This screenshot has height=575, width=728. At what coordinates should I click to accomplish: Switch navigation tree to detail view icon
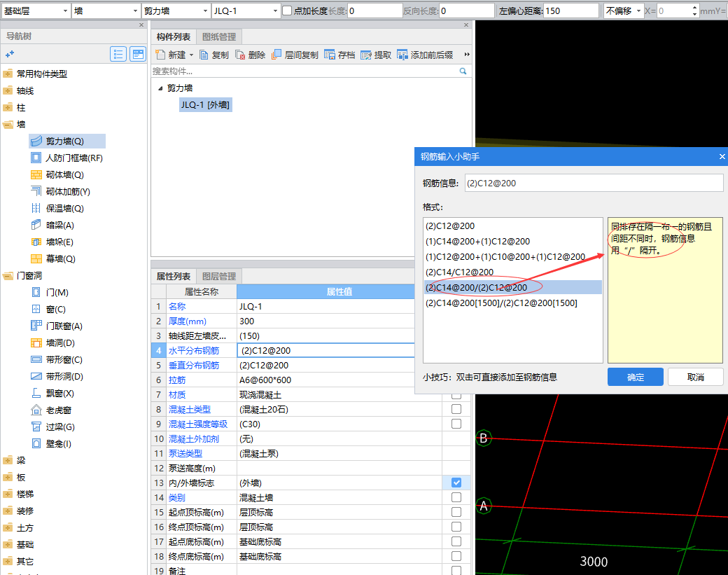point(138,55)
